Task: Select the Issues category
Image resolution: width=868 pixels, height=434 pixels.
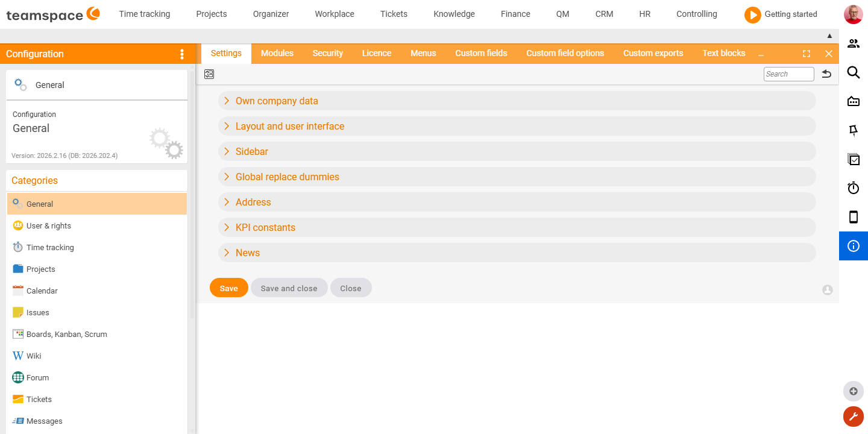Action: [97, 312]
